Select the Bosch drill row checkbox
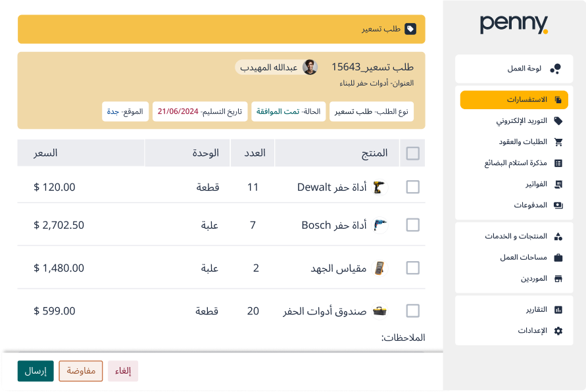The width and height of the screenshot is (586, 392). [413, 225]
